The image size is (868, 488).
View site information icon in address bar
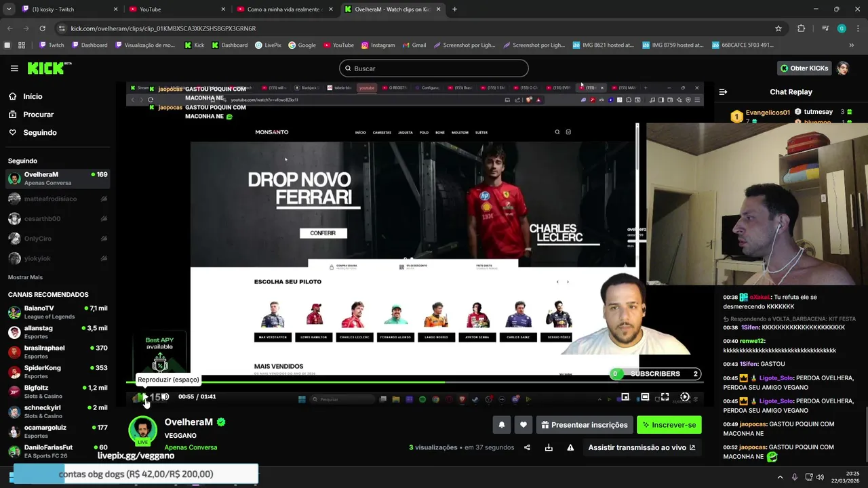[62, 28]
